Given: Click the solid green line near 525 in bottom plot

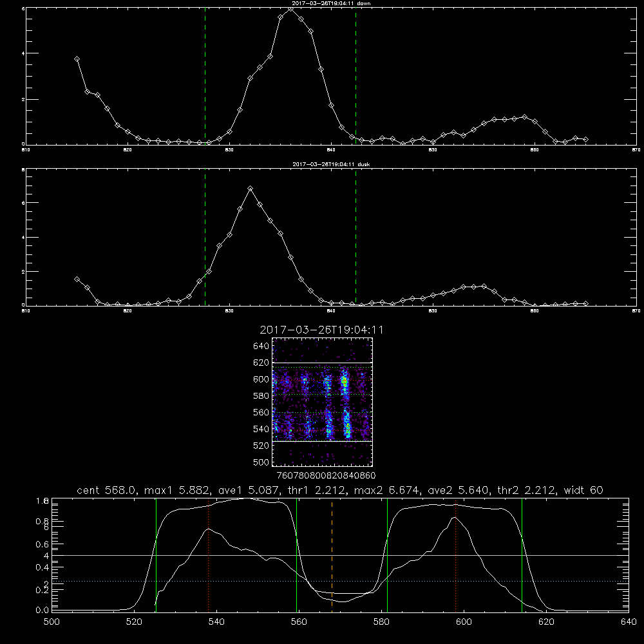Looking at the screenshot, I should tap(156, 554).
